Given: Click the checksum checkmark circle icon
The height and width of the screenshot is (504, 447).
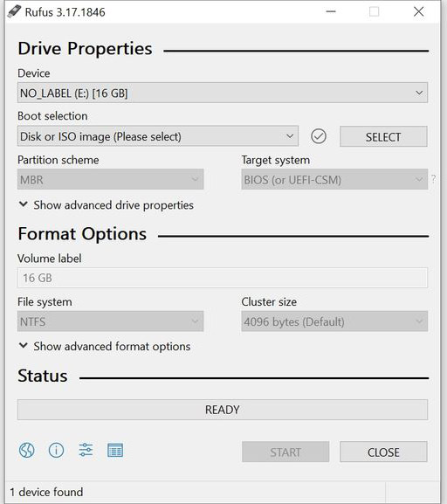Looking at the screenshot, I should pyautogui.click(x=319, y=136).
